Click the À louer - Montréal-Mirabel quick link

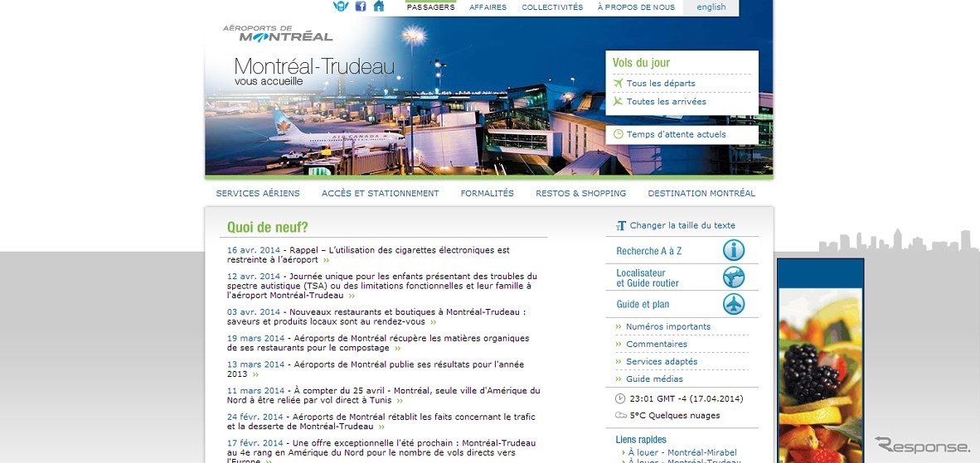click(682, 452)
